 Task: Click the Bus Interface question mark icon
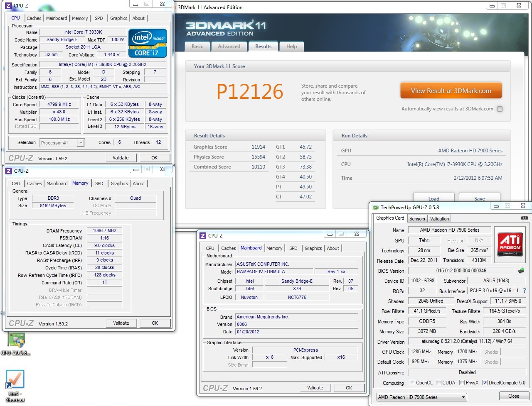[525, 291]
